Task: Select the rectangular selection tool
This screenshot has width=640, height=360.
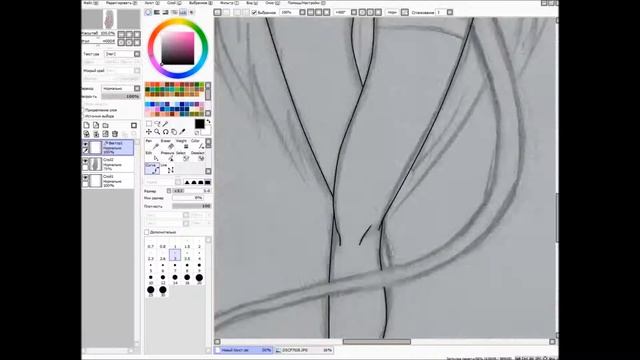Action: click(x=149, y=124)
